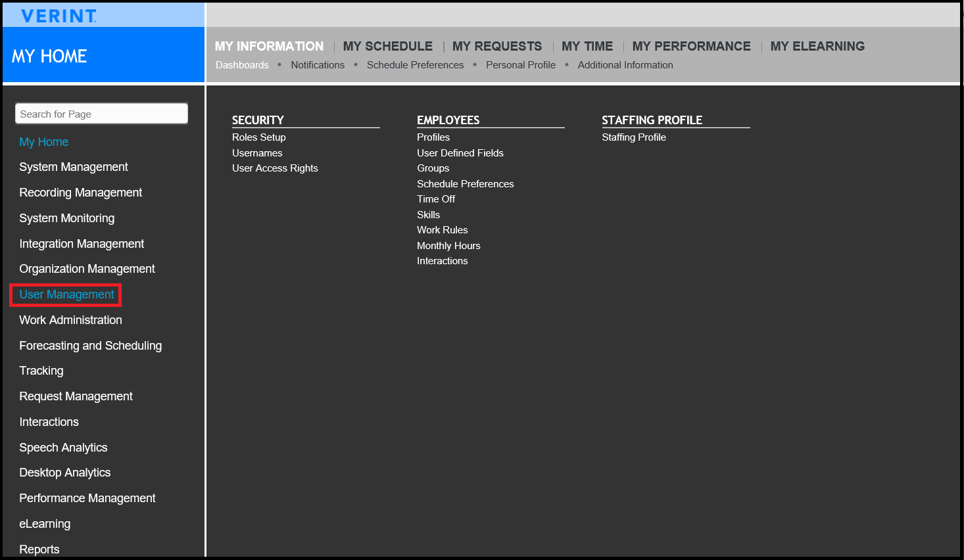Screen dimensions: 964x560
Task: Open Monthly Hours
Action: point(448,246)
